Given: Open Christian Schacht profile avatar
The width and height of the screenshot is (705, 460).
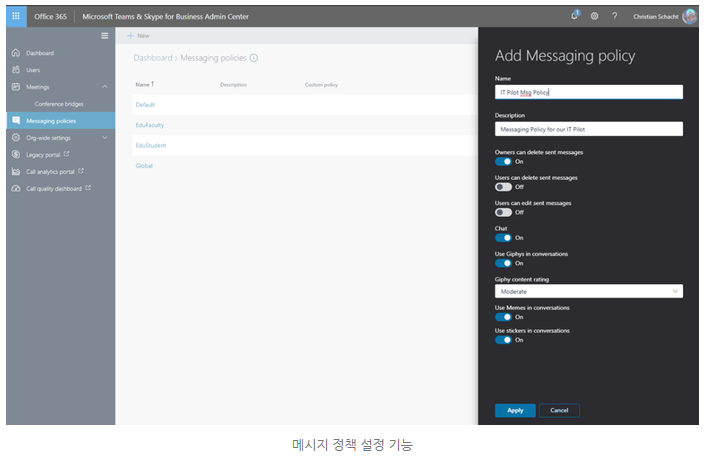Looking at the screenshot, I should [689, 16].
